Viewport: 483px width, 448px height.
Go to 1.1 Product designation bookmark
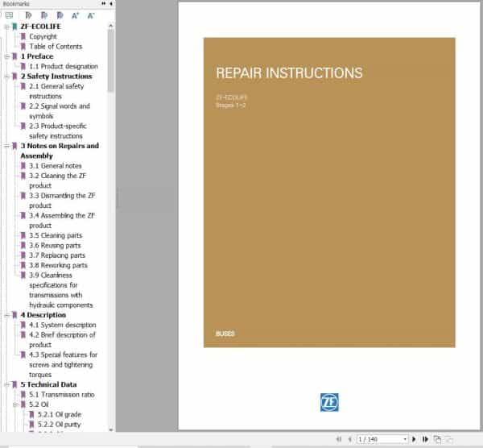coord(64,66)
